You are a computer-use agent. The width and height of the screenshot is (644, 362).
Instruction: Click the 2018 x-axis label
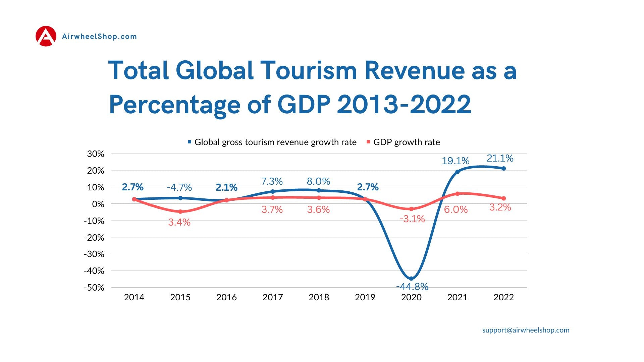coord(319,297)
